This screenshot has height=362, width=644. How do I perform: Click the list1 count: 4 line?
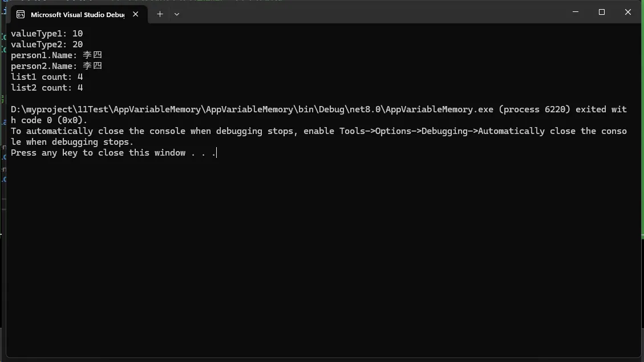click(x=47, y=77)
